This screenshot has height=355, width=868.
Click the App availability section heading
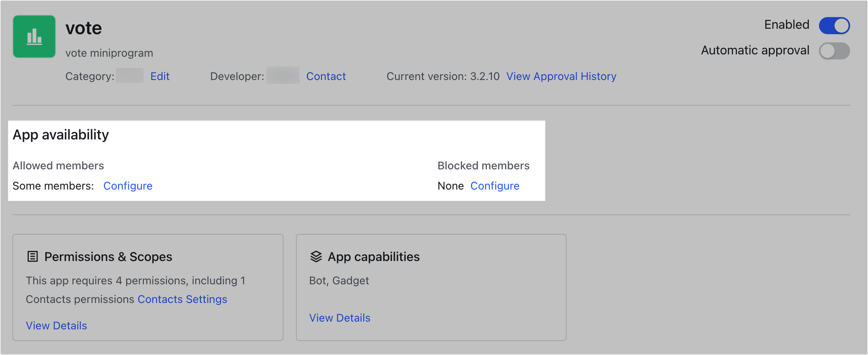[x=61, y=135]
